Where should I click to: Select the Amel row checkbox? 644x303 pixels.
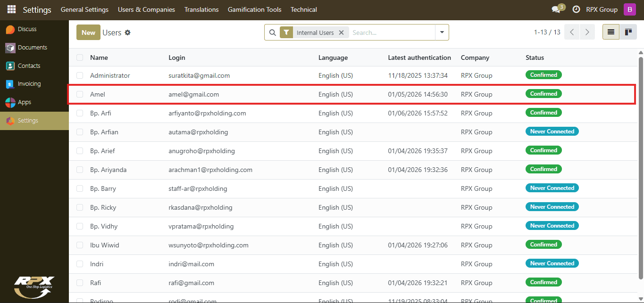coord(80,94)
